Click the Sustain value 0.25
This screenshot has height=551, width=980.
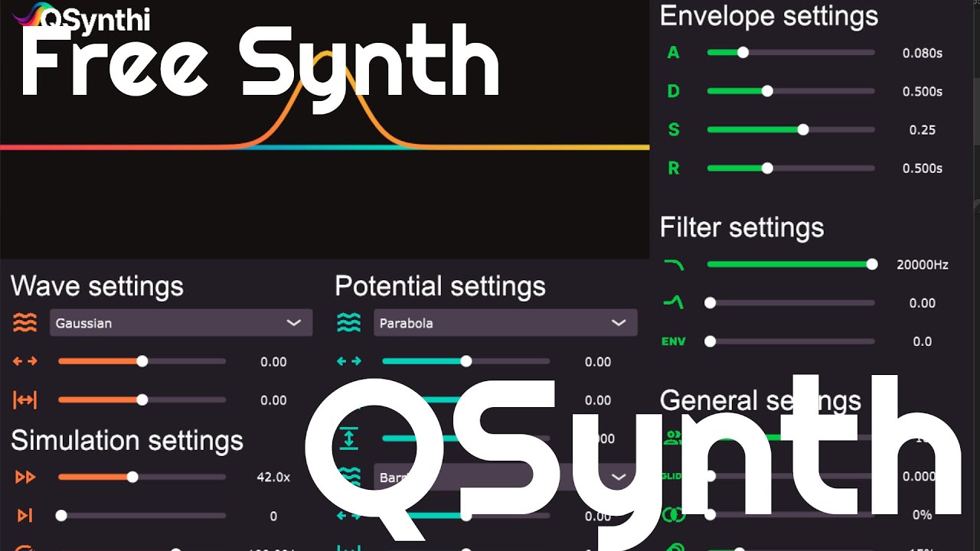[923, 130]
